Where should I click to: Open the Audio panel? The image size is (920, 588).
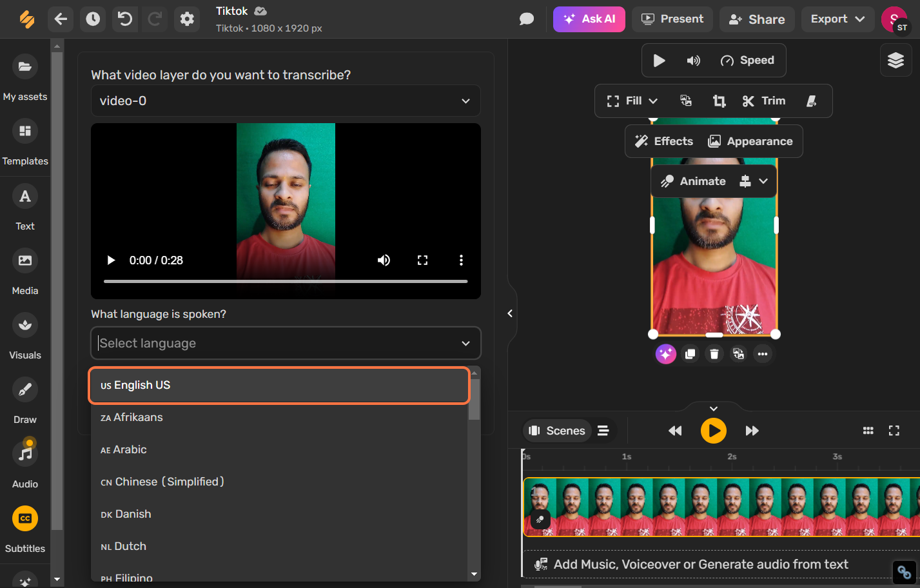pyautogui.click(x=25, y=465)
